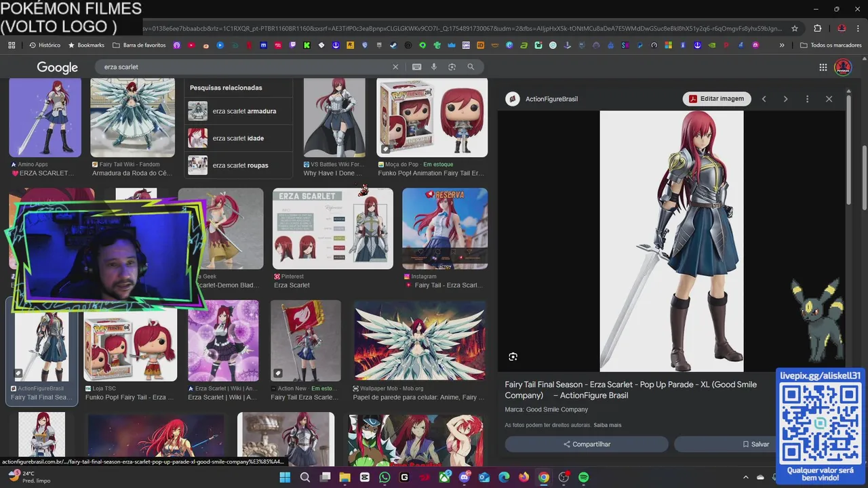Open the browser apps grid shortcut

(12, 45)
